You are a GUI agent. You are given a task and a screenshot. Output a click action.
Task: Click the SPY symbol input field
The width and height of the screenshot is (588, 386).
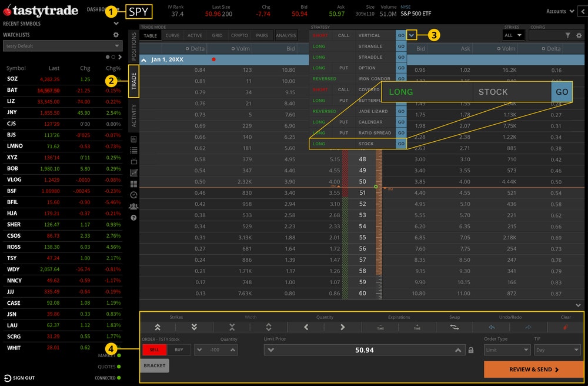click(x=139, y=12)
